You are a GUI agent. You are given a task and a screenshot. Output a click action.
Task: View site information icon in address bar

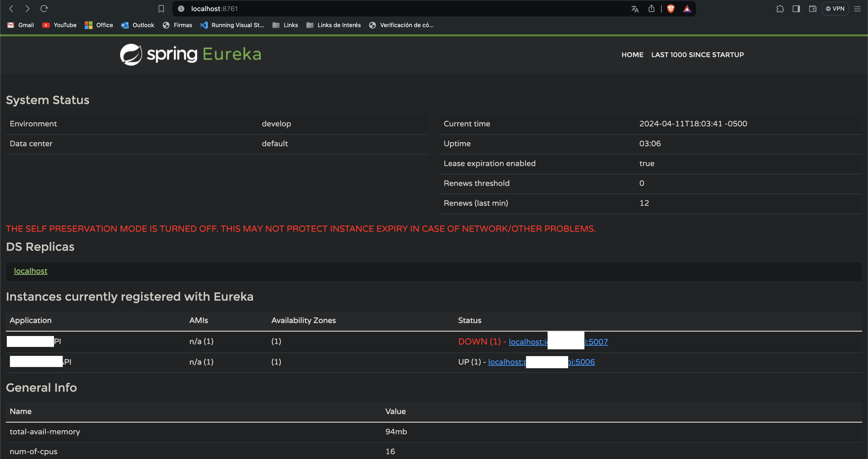coord(181,9)
